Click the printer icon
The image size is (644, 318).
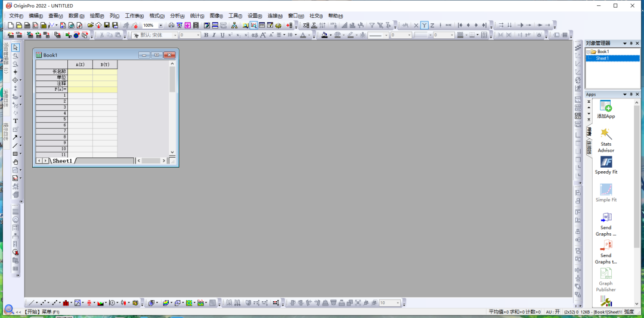click(171, 25)
